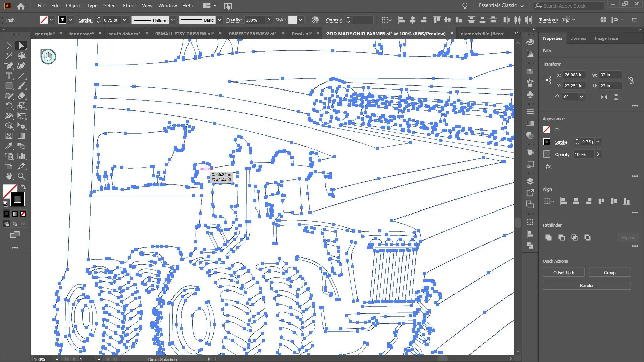Viewport: 644px width, 362px height.
Task: Click the Fill swatch in Appearance panel
Action: (547, 130)
